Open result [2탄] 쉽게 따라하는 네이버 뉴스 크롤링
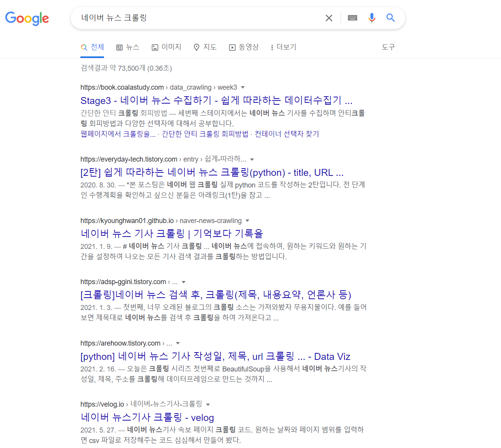Screen dimensions: 501x448 click(212, 172)
